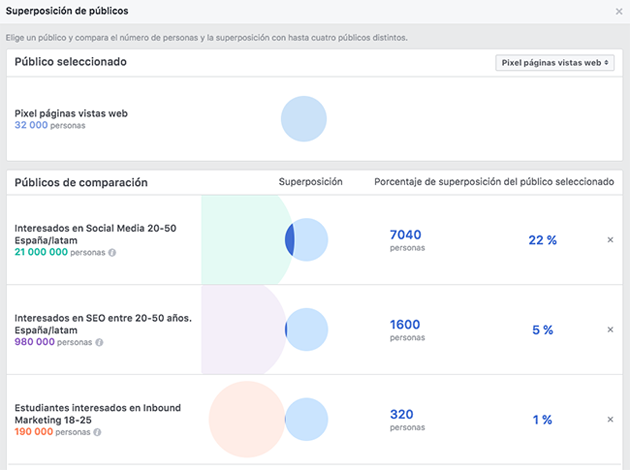630x470 pixels.
Task: Show info for 21 000 000 personas
Action: coord(112,253)
